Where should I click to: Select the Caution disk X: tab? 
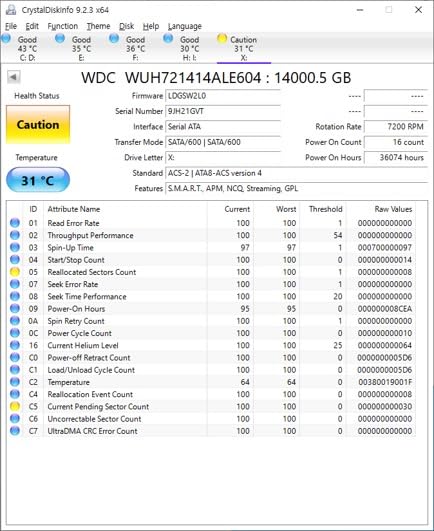coord(244,48)
